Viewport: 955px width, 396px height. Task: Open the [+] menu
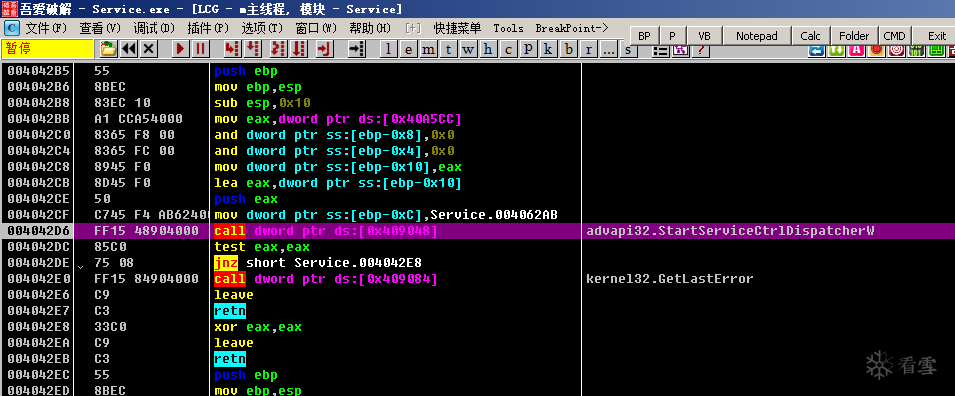click(x=413, y=29)
